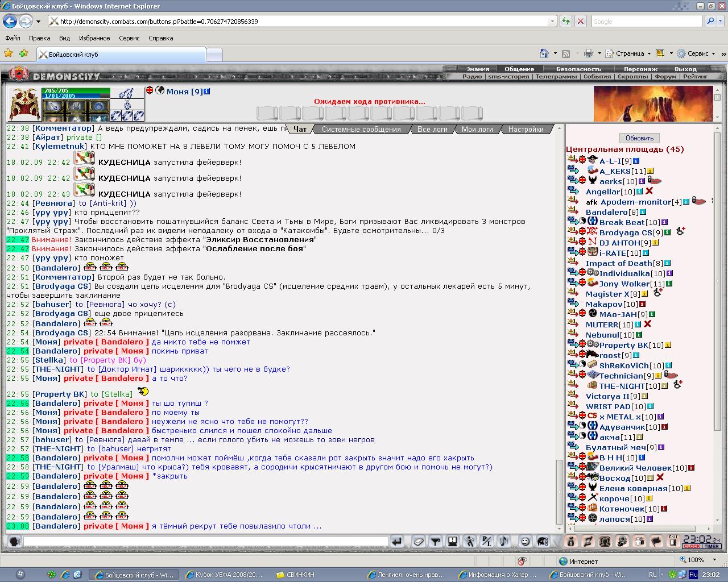This screenshot has width=728, height=582.
Task: Open the address bar history dropdown
Action: tap(552, 21)
